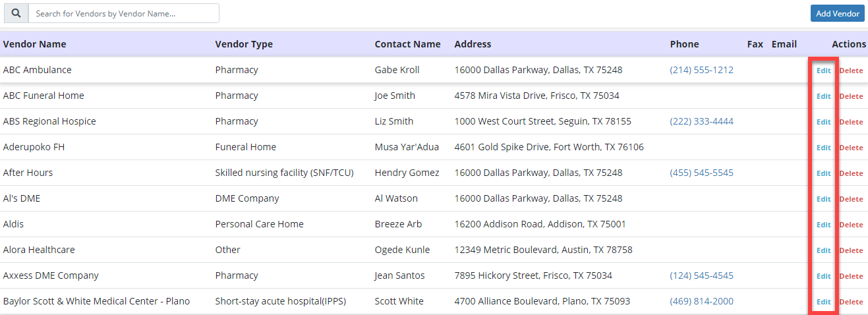
Task: Delete the Aldis vendor row
Action: tap(851, 225)
